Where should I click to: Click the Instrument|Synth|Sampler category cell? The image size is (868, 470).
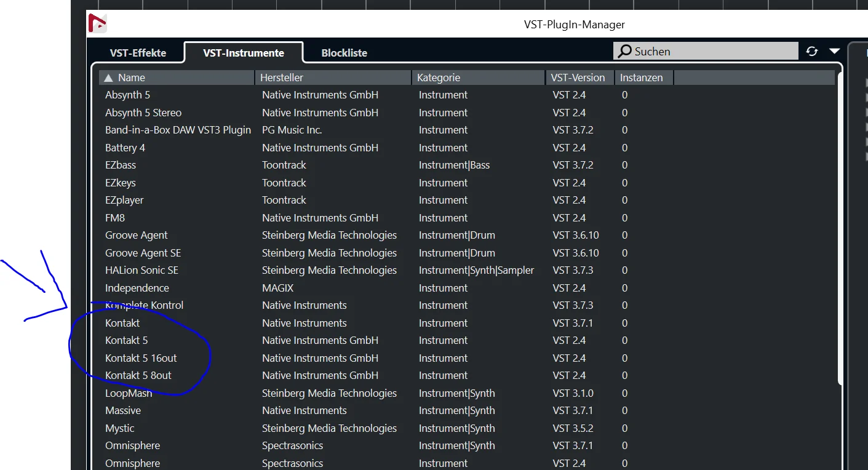coord(477,270)
